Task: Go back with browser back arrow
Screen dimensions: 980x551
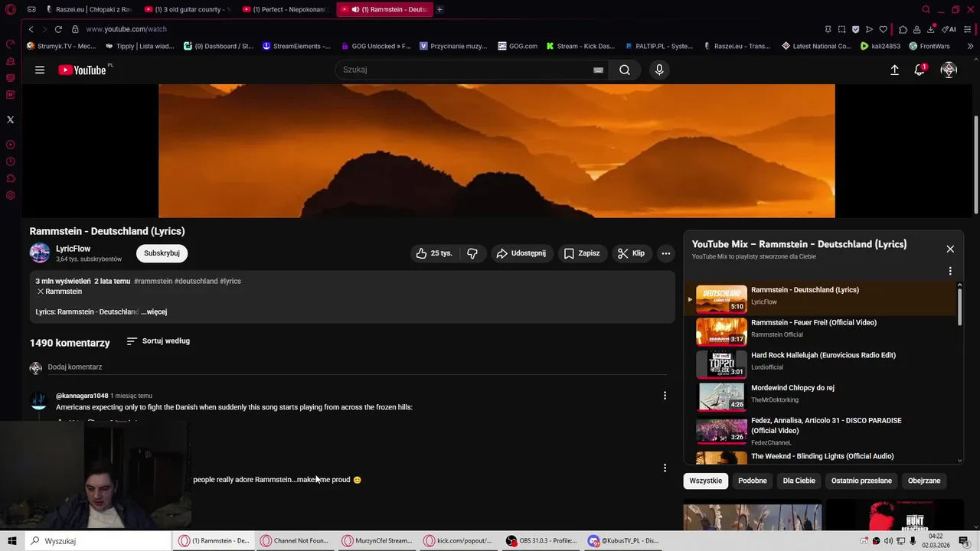Action: pos(31,29)
